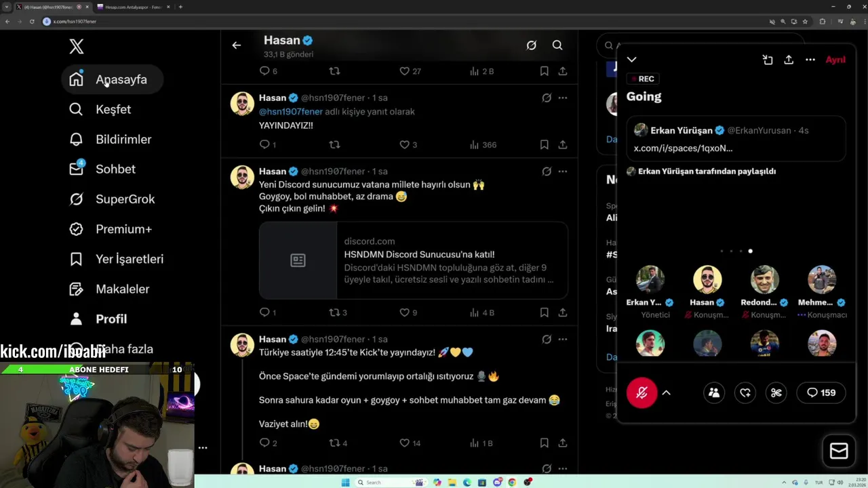
Task: Click the Grok icon on YAYINDAYIZ!! post
Action: pos(547,98)
